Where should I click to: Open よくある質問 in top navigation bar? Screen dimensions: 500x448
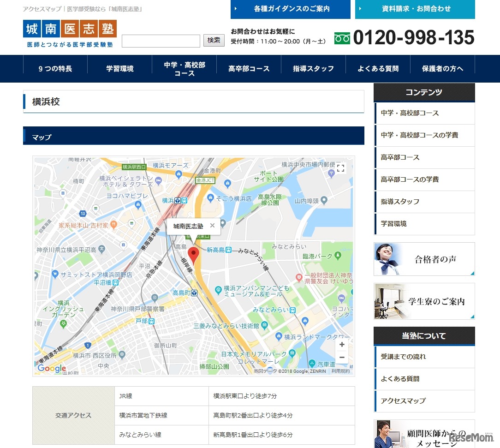pyautogui.click(x=378, y=69)
